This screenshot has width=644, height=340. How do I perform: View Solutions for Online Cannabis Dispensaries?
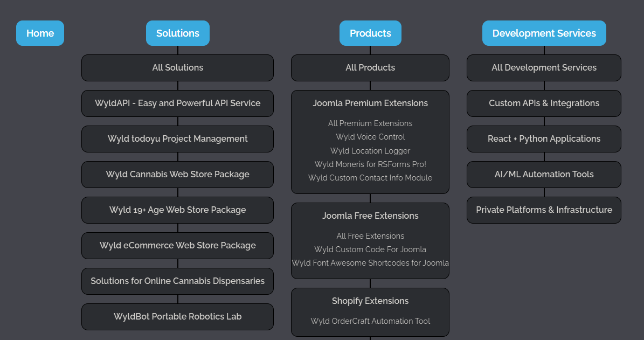coord(177,281)
